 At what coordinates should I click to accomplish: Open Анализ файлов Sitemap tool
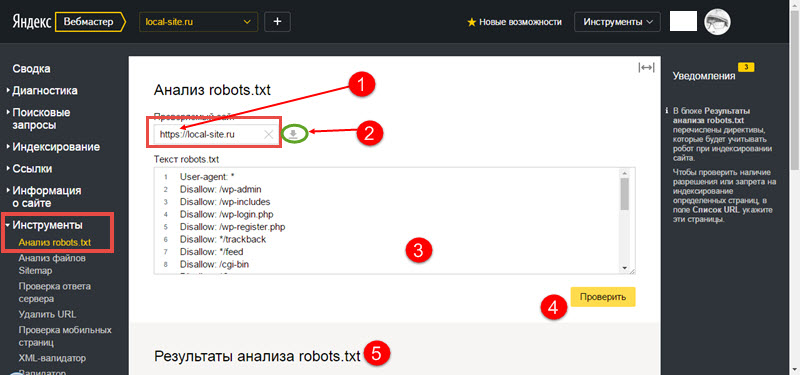(52, 264)
